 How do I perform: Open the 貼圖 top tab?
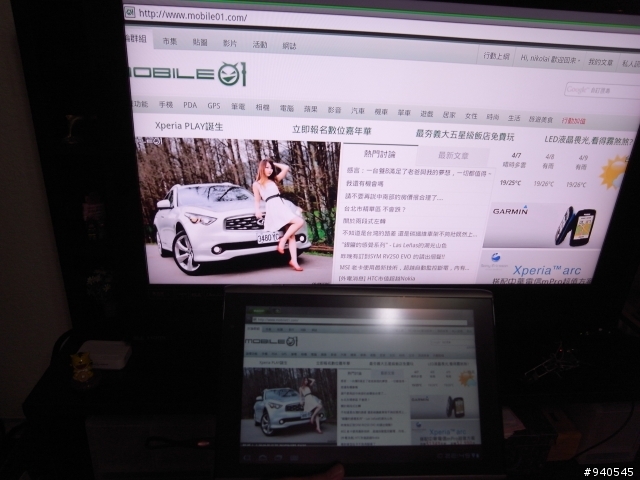200,42
